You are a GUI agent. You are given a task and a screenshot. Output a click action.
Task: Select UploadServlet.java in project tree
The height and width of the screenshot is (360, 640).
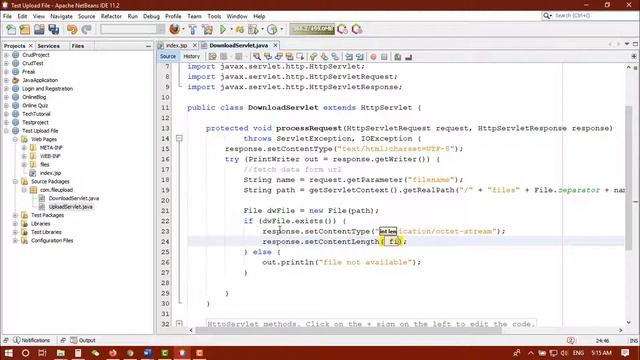point(70,207)
